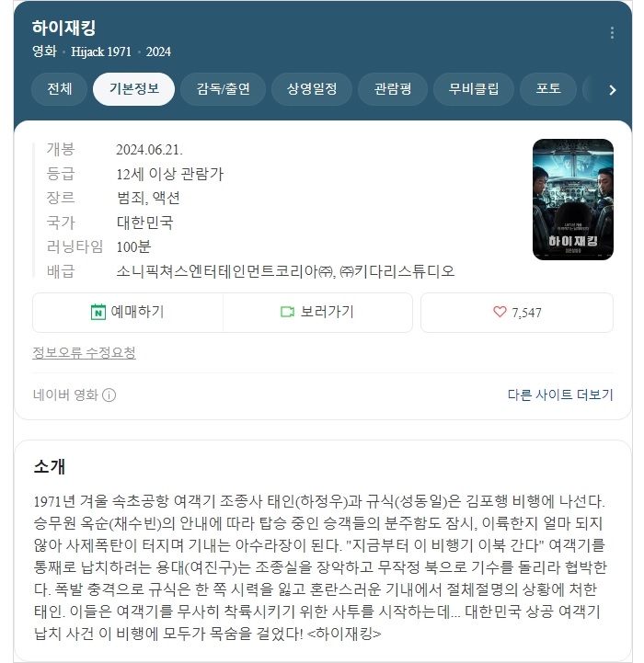Image resolution: width=644 pixels, height=663 pixels.
Task: Click the right arrow to show more tabs
Action: (613, 90)
